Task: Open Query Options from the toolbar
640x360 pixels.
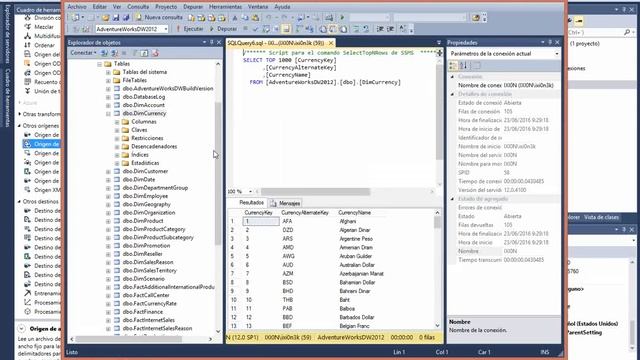Action: (276, 29)
